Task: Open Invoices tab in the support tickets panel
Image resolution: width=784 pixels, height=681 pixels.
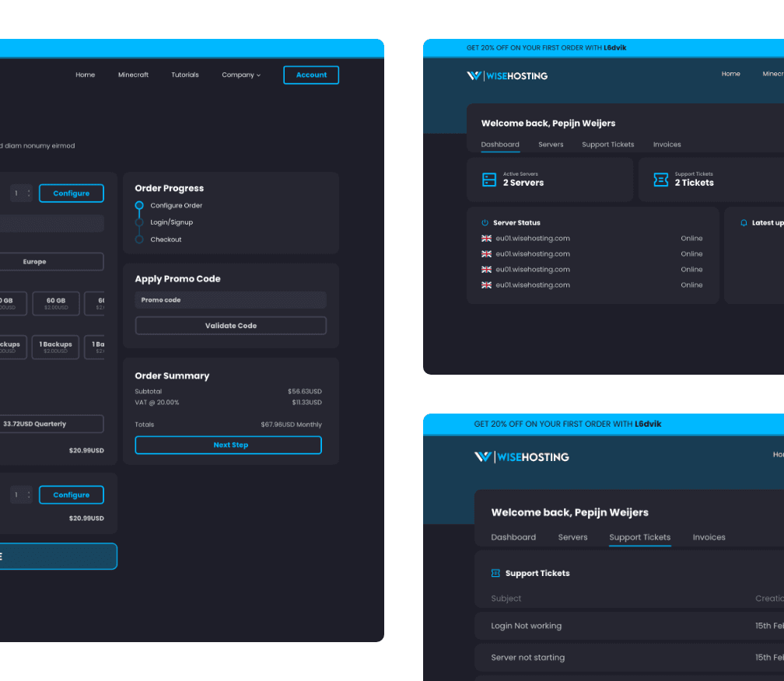Action: coord(709,537)
